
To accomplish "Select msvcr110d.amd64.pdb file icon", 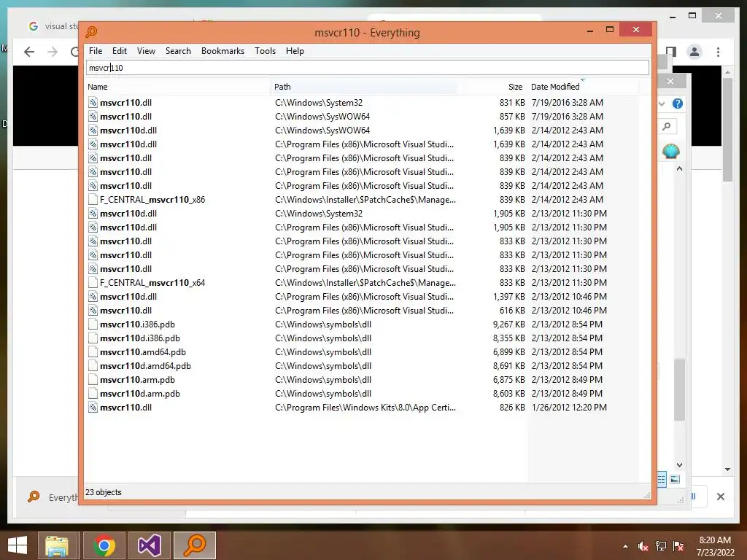I will 93,366.
